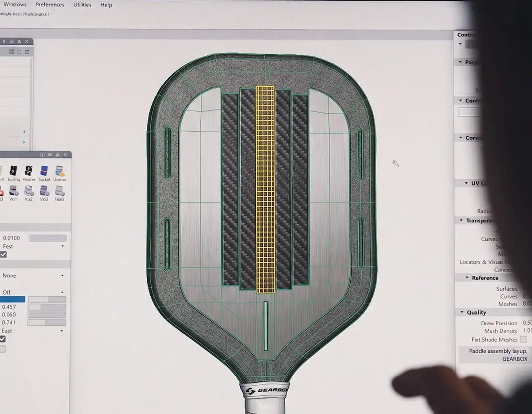Click slider beside the 0.060 value
This screenshot has height=414, width=532.
47,315
